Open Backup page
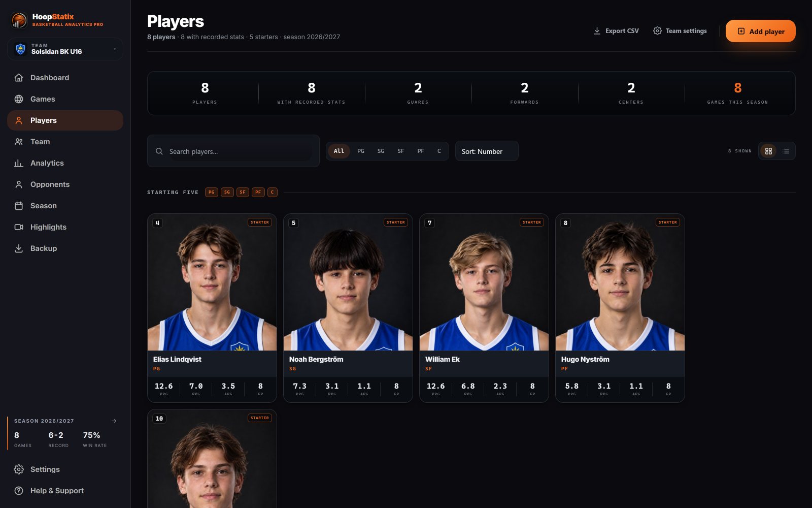The height and width of the screenshot is (508, 812). coord(65,248)
